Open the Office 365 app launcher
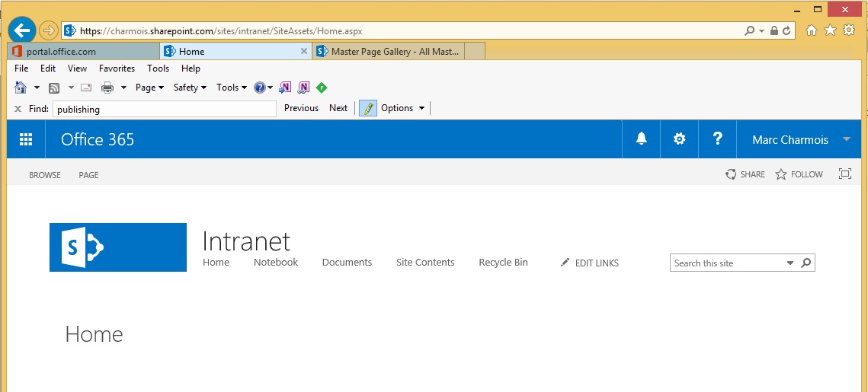 26,139
